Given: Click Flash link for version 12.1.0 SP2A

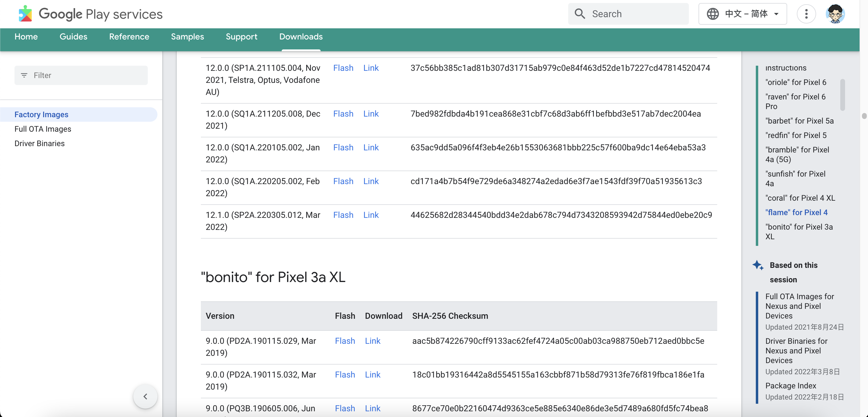Looking at the screenshot, I should (343, 215).
